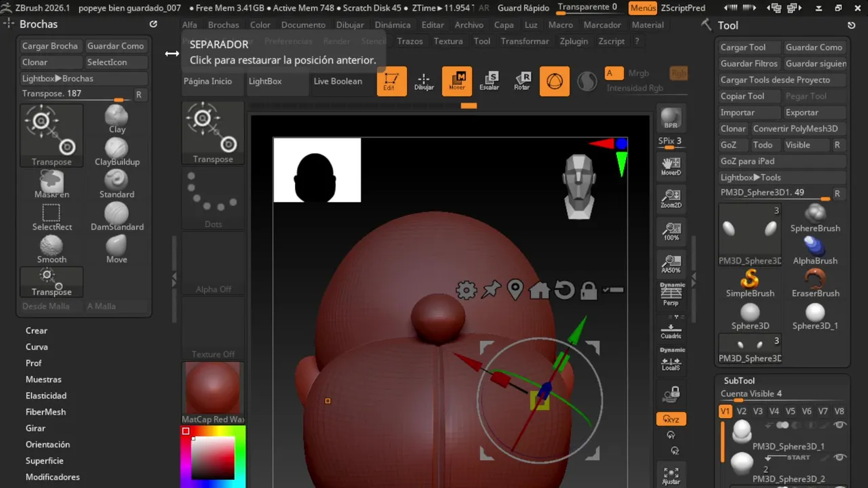Image resolution: width=868 pixels, height=488 pixels.
Task: Collapse the SubTool panel header
Action: pos(739,381)
